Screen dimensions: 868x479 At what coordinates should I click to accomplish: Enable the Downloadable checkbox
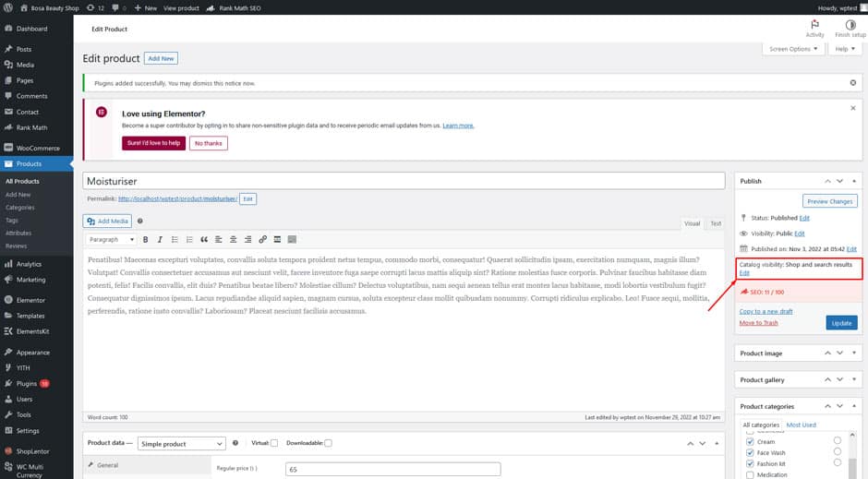(x=328, y=443)
